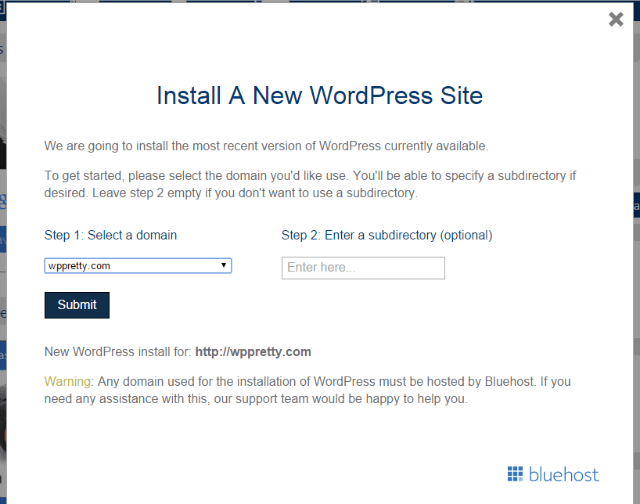Focus the subdirectory input field
This screenshot has height=504, width=640.
click(x=363, y=268)
